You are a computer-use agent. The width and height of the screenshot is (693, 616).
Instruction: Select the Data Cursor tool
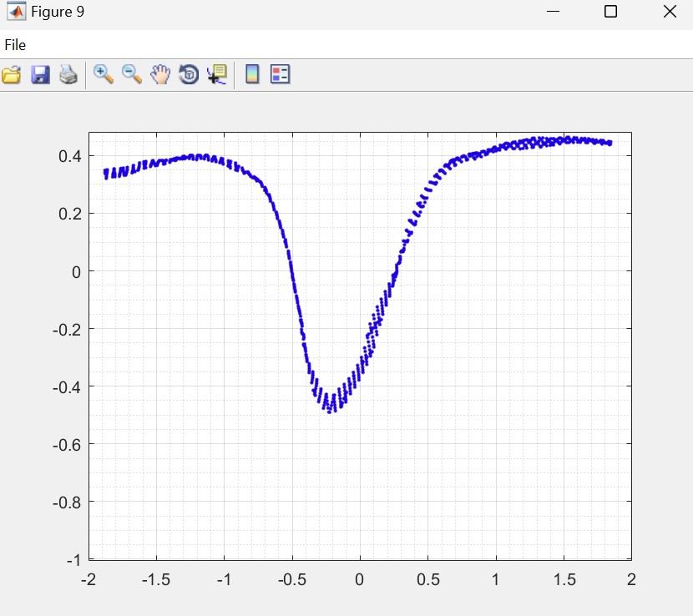[x=217, y=75]
